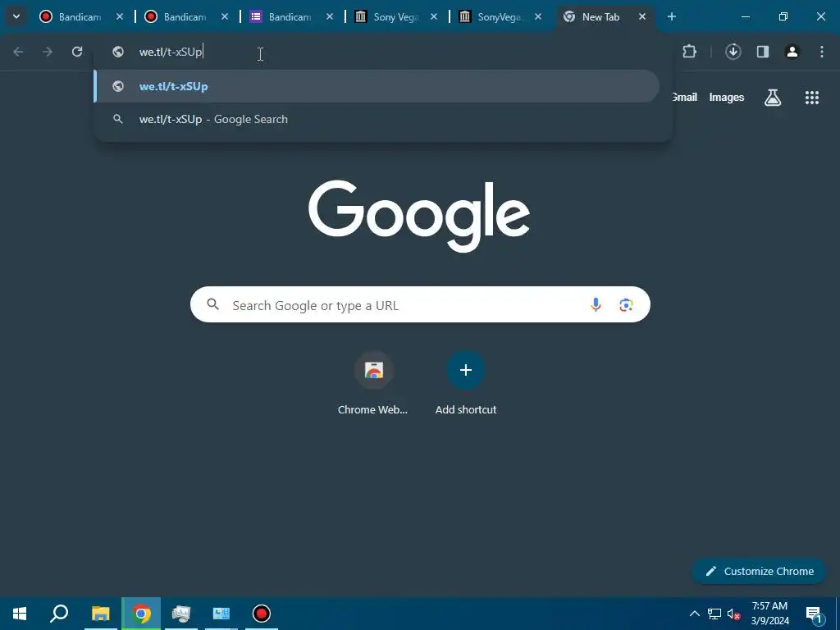This screenshot has width=840, height=630.
Task: Open the notification center icon
Action: tap(813, 614)
